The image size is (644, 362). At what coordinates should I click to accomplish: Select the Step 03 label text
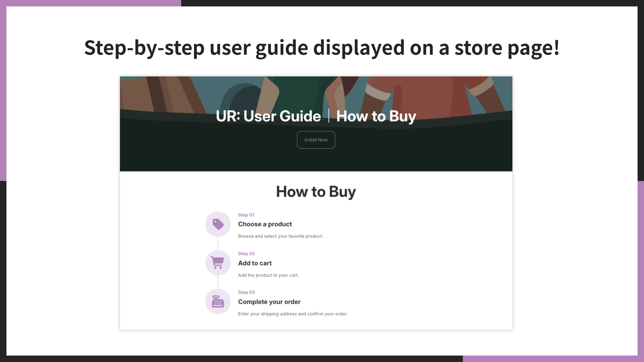click(246, 292)
